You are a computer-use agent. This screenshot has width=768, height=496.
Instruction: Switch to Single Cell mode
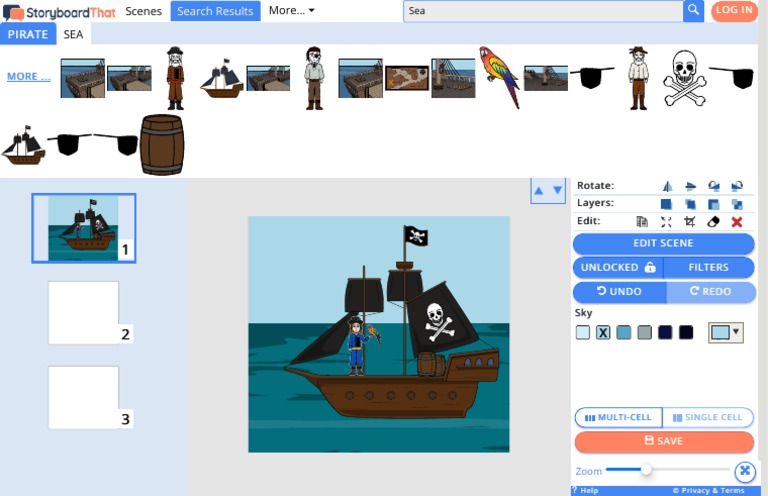[709, 417]
